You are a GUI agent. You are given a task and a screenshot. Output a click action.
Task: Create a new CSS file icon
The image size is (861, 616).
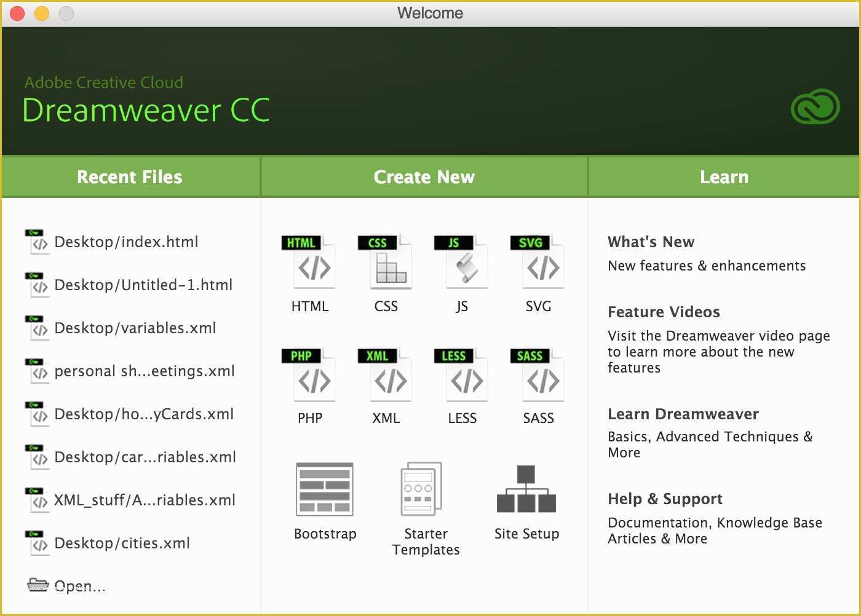pos(386,261)
